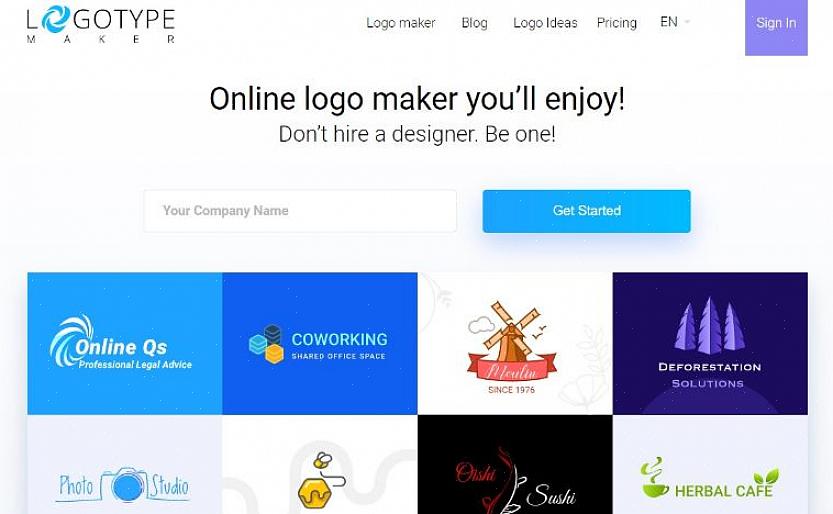
Task: Click the bee and honey icon
Action: tap(320, 479)
